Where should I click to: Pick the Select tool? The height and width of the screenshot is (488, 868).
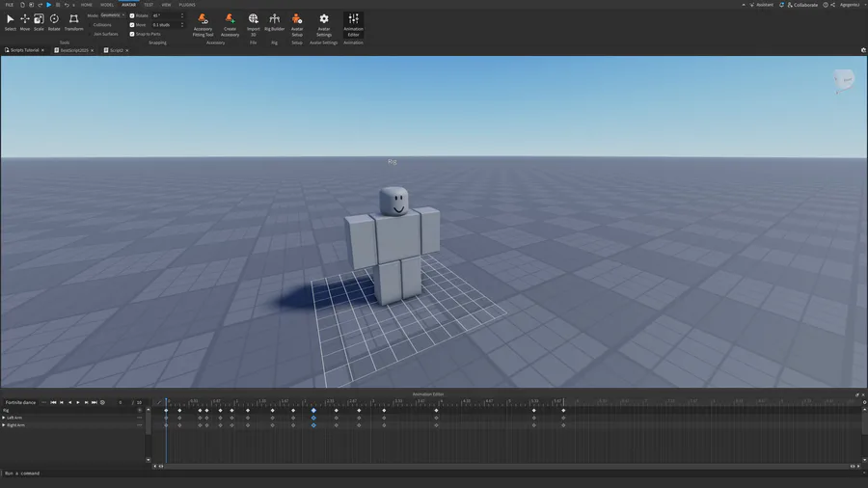pos(10,21)
